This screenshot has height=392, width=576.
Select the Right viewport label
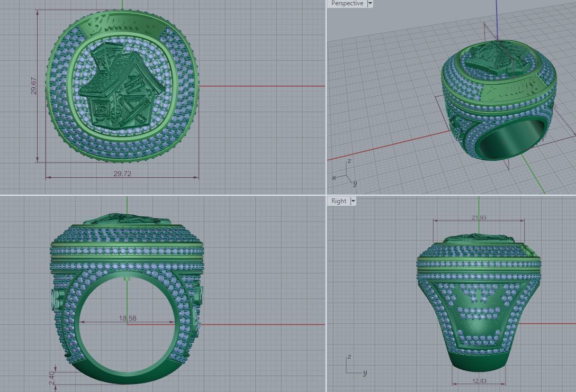(339, 201)
